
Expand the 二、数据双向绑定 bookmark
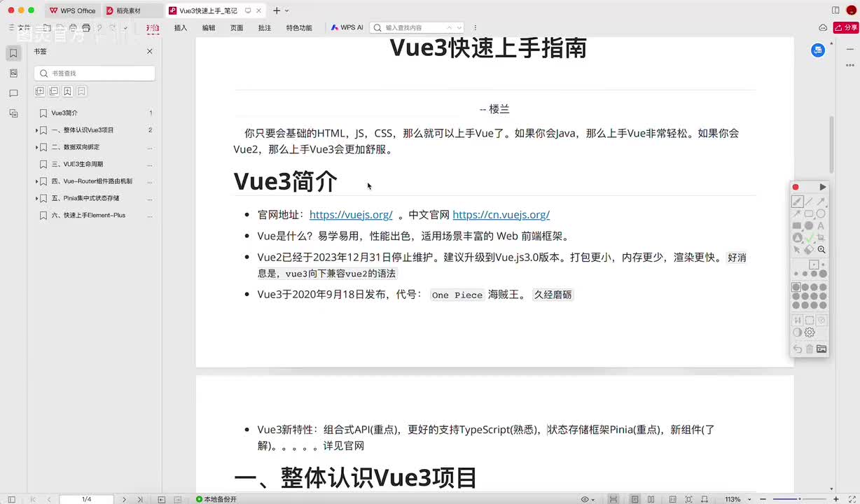36,147
